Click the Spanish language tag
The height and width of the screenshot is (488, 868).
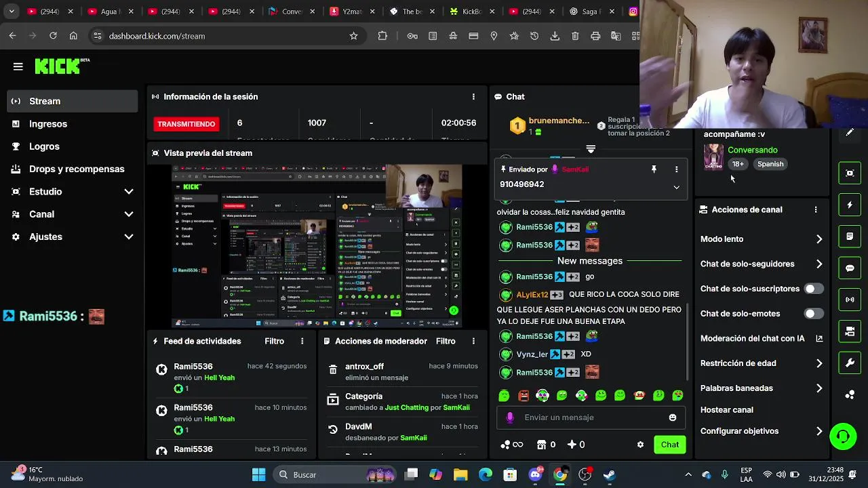[x=770, y=164]
